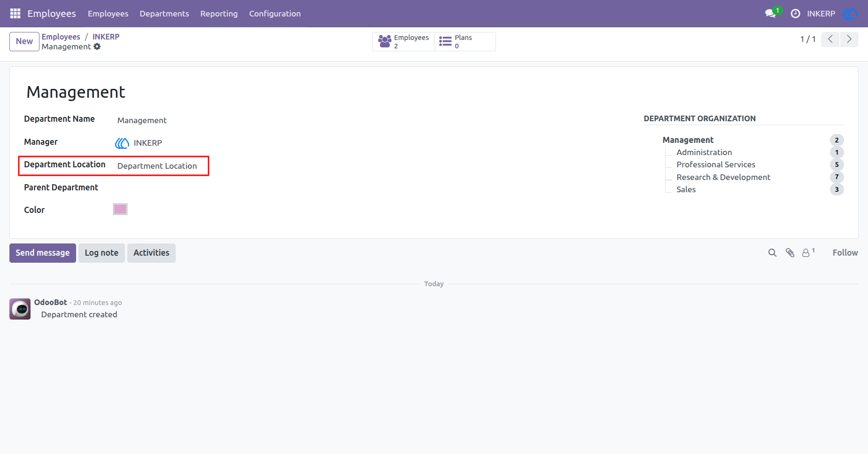The height and width of the screenshot is (454, 868).
Task: Click the Employees app title
Action: [52, 14]
